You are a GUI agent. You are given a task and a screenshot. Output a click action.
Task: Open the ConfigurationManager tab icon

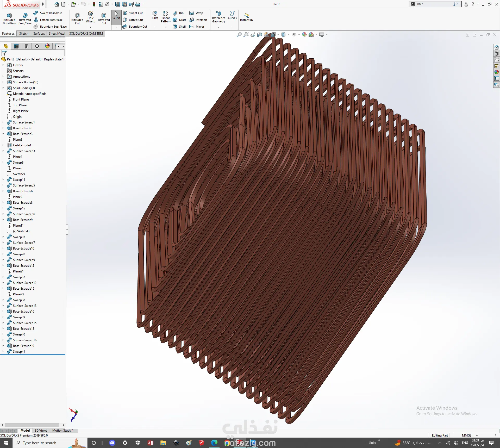[x=27, y=46]
